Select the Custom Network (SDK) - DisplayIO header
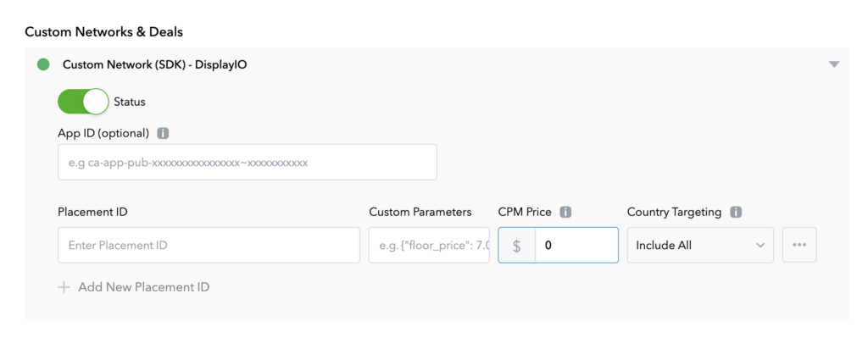The height and width of the screenshot is (349, 868). pos(155,64)
